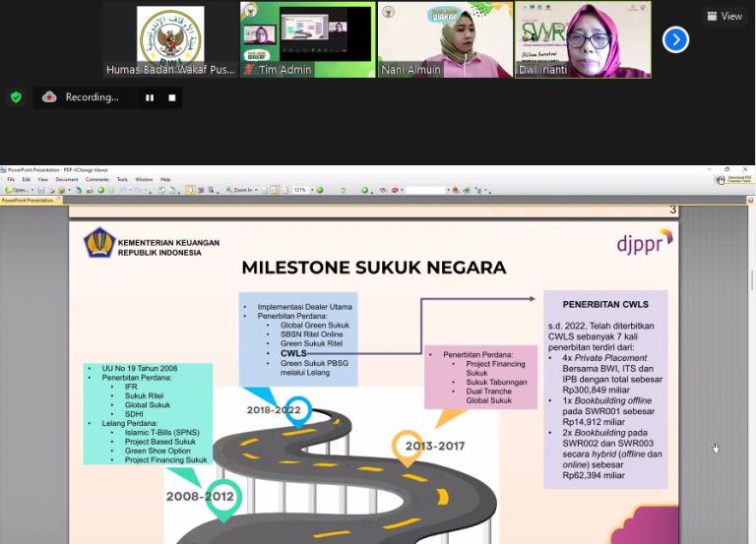Pause the meeting recording

(150, 97)
